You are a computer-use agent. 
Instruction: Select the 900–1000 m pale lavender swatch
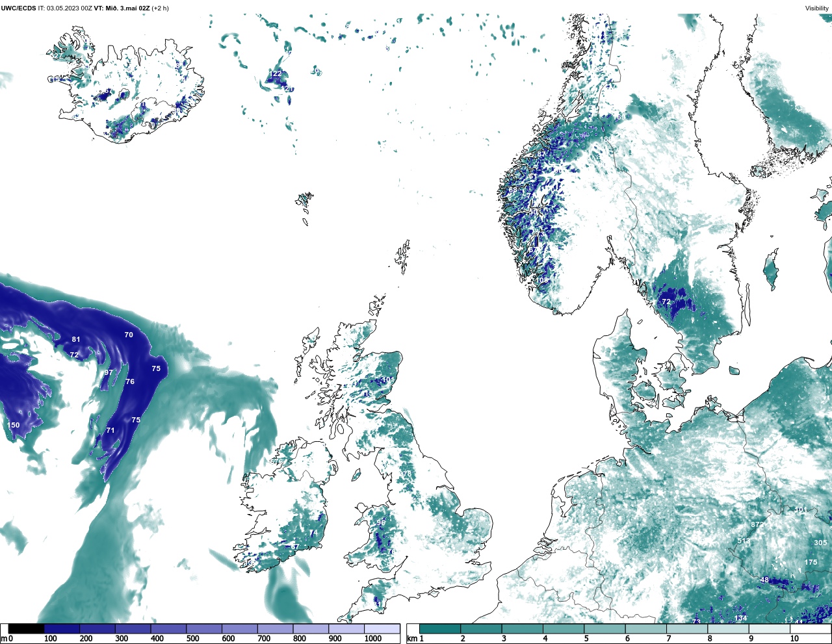(x=346, y=628)
